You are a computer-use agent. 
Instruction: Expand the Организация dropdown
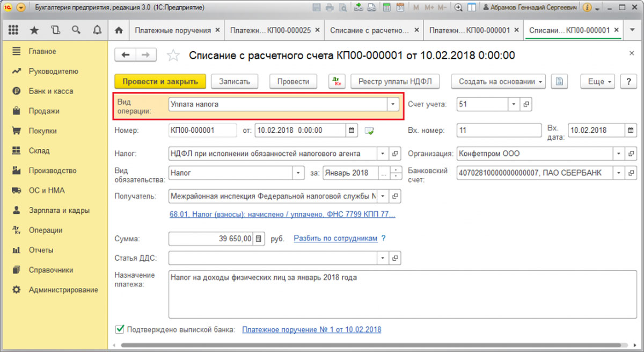point(619,154)
